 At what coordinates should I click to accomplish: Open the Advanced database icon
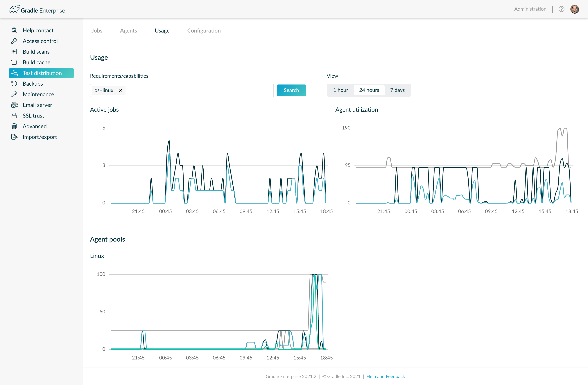(x=14, y=126)
